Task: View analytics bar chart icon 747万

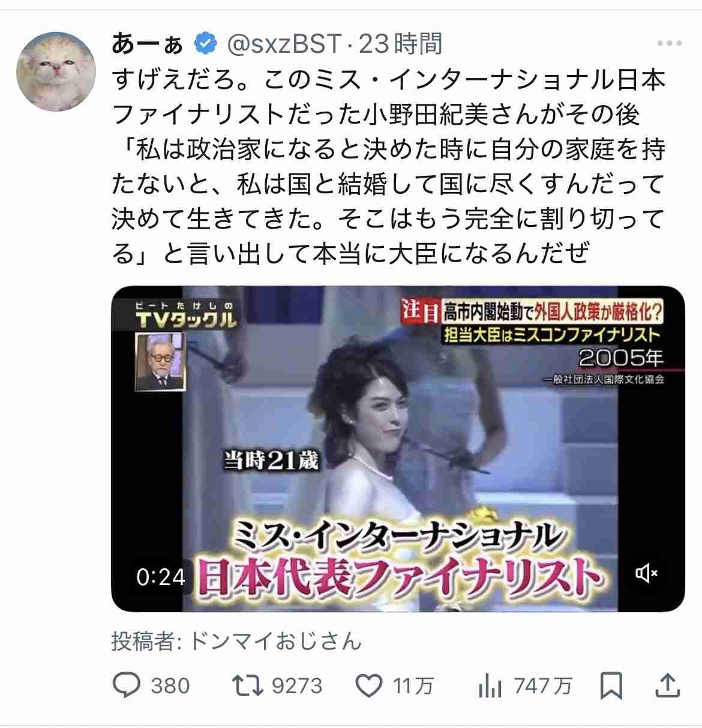Action: pos(490,685)
